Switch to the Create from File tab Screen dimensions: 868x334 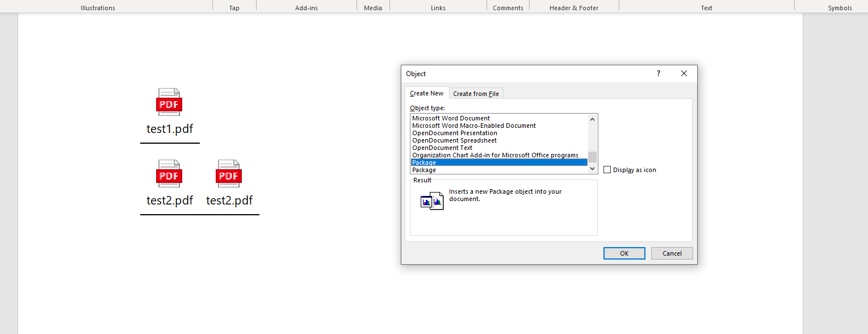(x=476, y=93)
